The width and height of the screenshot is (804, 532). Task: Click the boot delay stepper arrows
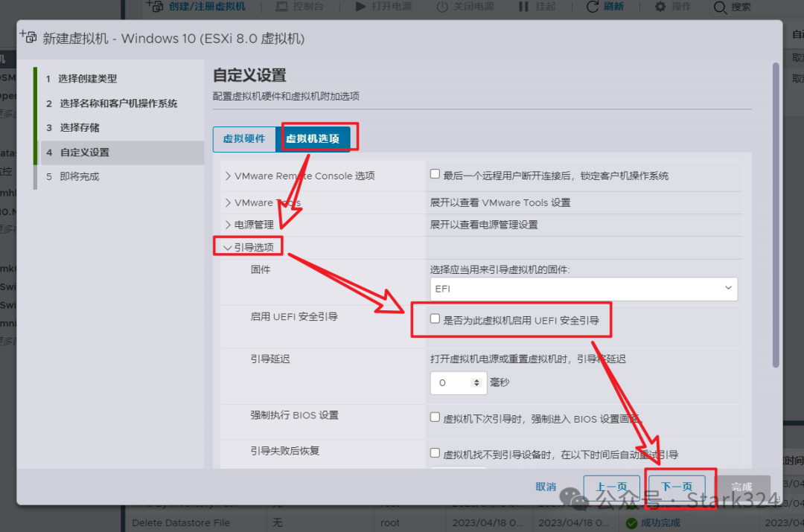(477, 382)
